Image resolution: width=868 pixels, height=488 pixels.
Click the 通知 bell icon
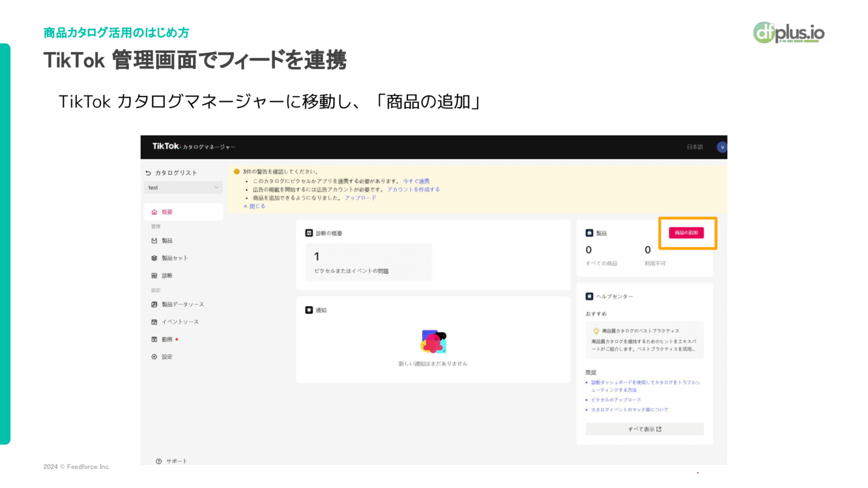click(x=309, y=310)
